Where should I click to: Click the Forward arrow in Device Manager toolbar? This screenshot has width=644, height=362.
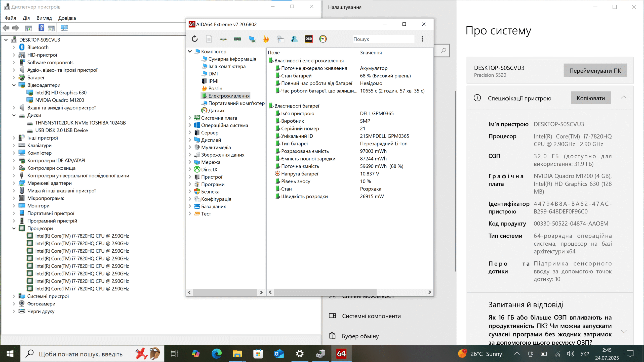(16, 28)
